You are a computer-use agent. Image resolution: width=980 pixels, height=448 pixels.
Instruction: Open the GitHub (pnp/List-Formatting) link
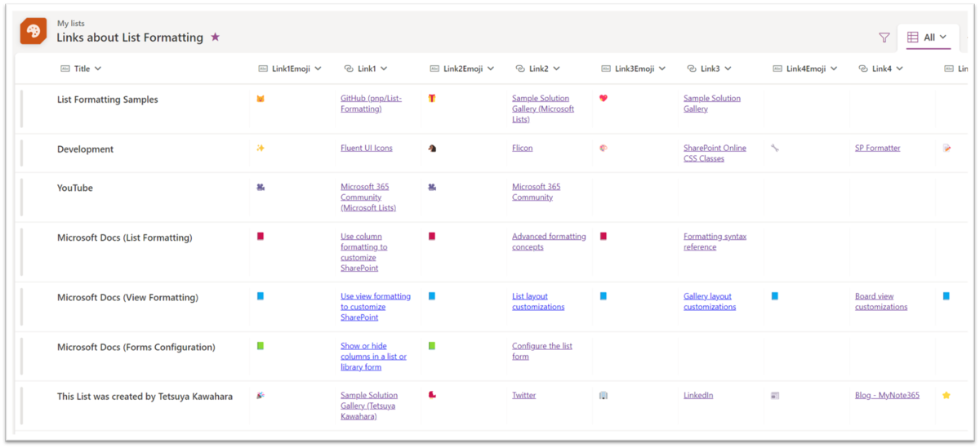pos(371,104)
